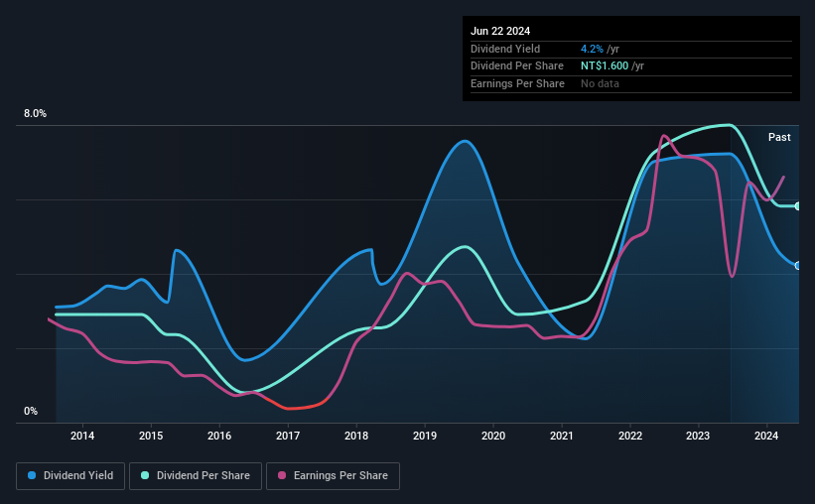Click the Dividend Yield tooltip row label
The height and width of the screenshot is (504, 815).
[x=505, y=49]
